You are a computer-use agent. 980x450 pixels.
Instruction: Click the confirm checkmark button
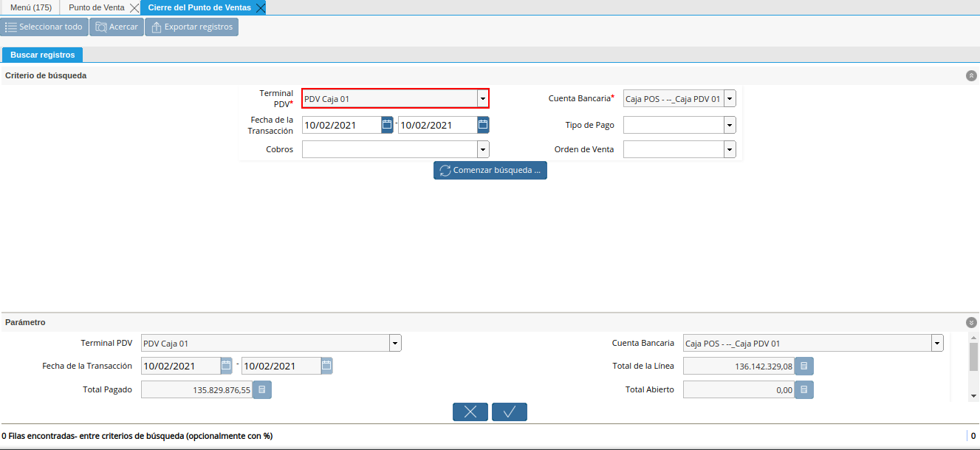tap(510, 412)
